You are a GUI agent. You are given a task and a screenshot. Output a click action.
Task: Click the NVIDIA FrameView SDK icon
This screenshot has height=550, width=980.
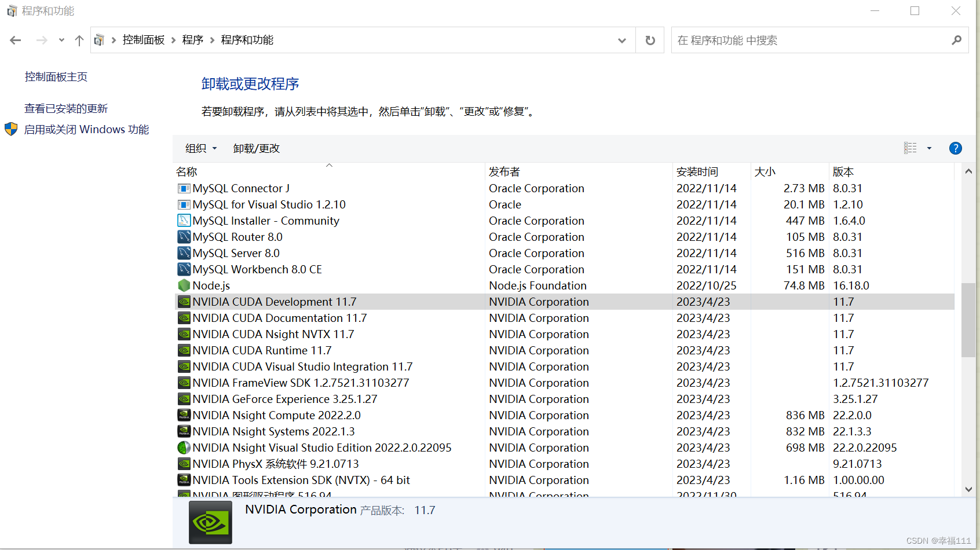tap(184, 383)
